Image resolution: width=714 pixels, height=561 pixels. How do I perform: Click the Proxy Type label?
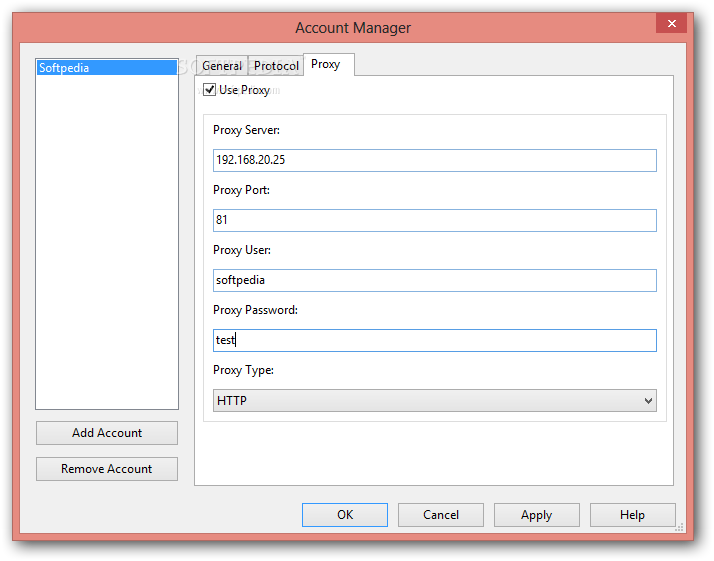pos(243,370)
